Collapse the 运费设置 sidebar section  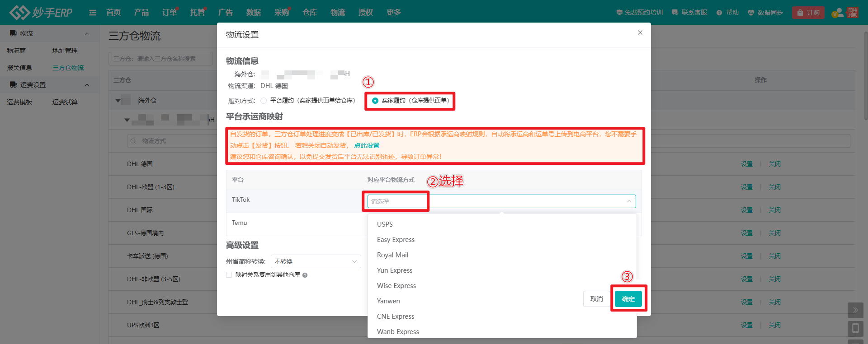[x=87, y=85]
